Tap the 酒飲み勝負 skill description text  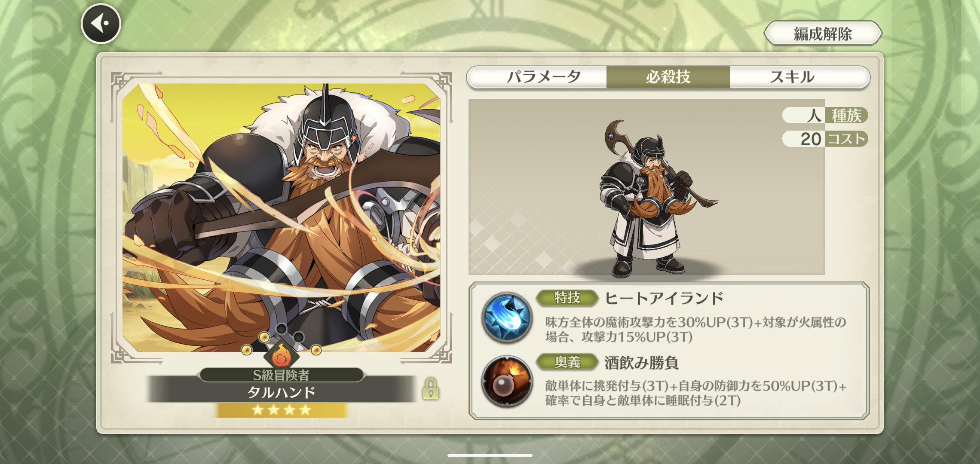695,393
